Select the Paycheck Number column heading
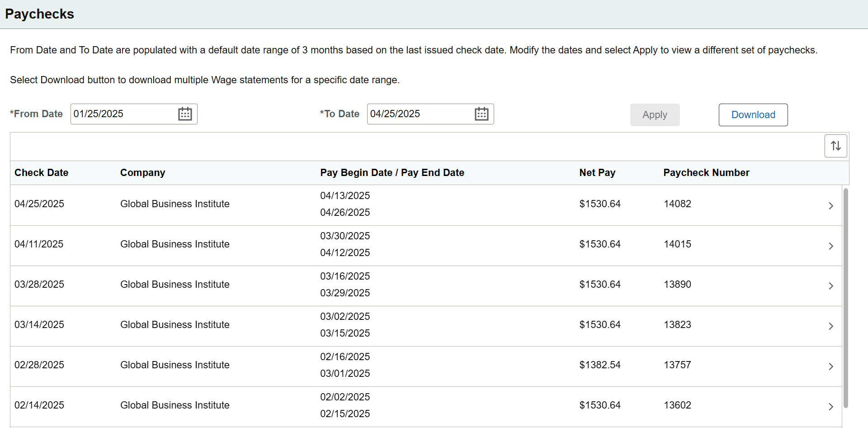 coord(706,172)
